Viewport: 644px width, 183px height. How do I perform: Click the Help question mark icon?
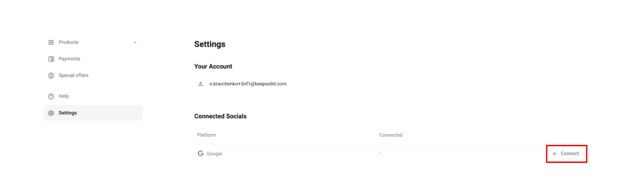pyautogui.click(x=51, y=96)
